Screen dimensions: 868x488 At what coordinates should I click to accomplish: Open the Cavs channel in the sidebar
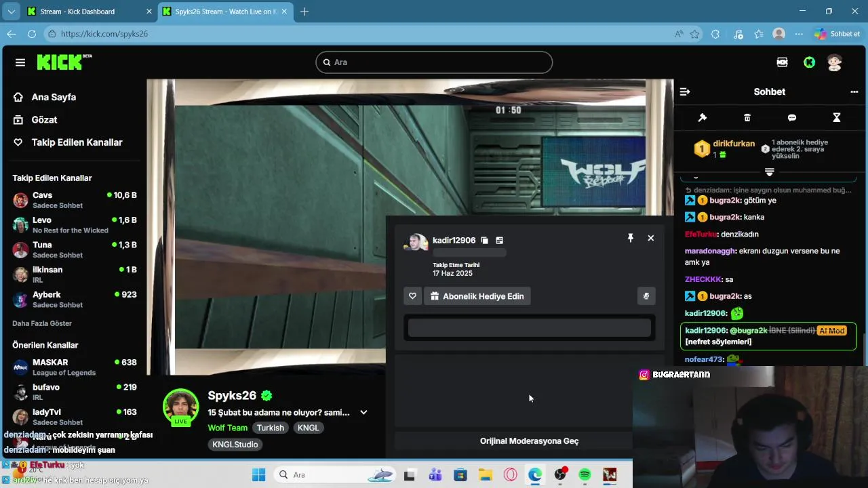[75, 200]
